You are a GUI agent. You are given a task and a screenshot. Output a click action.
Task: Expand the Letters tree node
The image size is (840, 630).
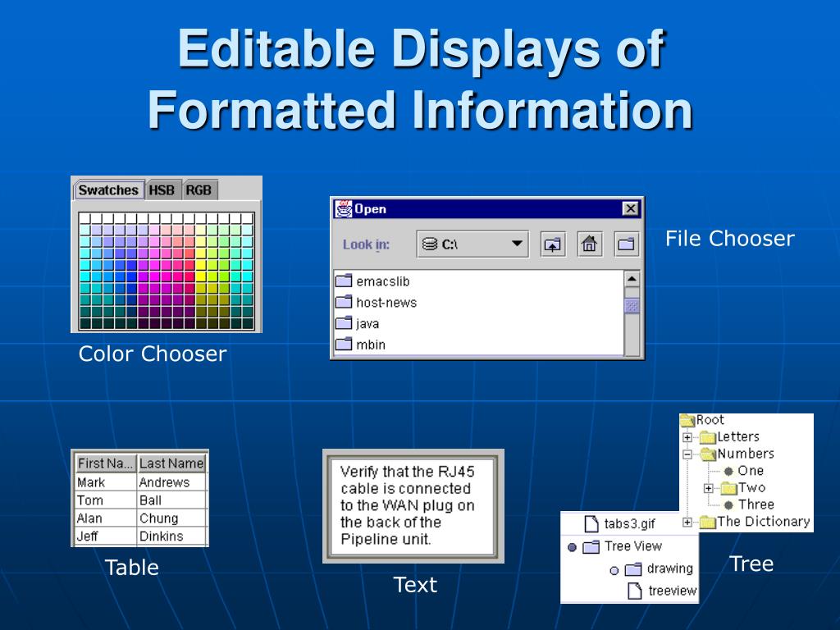click(x=688, y=437)
